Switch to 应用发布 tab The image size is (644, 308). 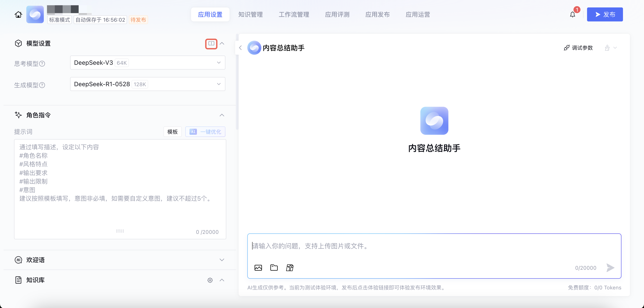coord(377,14)
